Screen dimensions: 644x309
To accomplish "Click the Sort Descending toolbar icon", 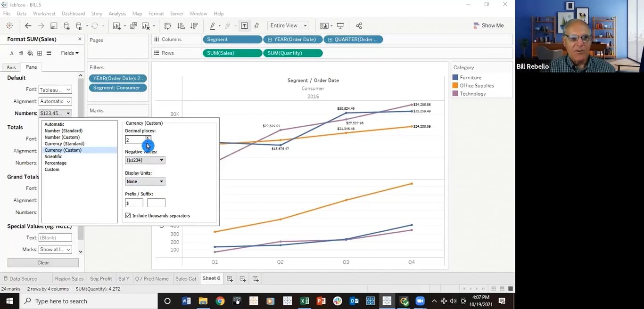I will (x=194, y=26).
